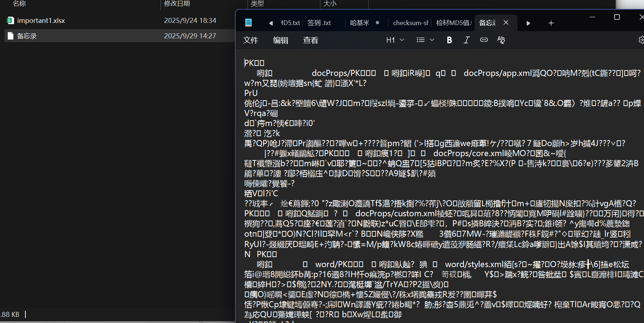Expand the list style dropdown
Viewport: 644px width, 323px height.
coord(425,40)
